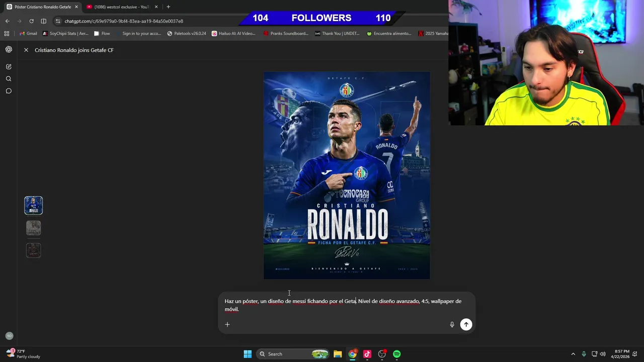The image size is (644, 362).
Task: Open volume control in system tray
Action: [x=603, y=354]
